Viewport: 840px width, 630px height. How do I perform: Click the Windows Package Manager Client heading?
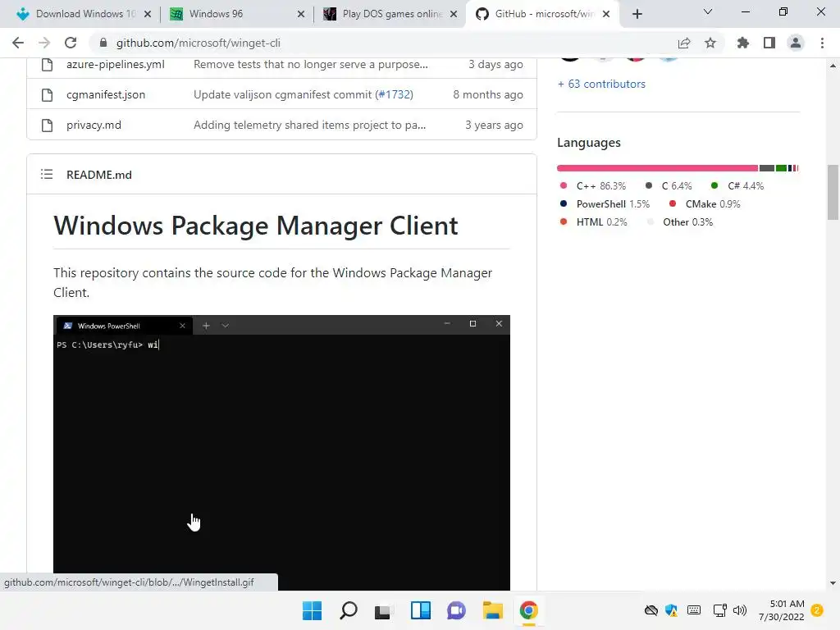256,226
